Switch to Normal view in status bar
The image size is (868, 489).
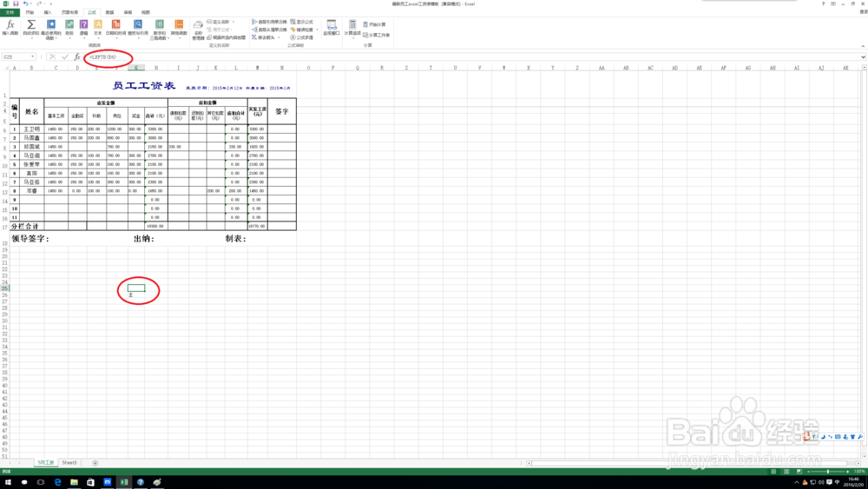coord(773,472)
